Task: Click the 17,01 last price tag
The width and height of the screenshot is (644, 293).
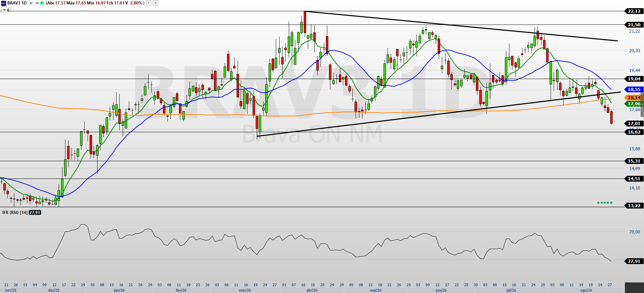Action: (634, 124)
